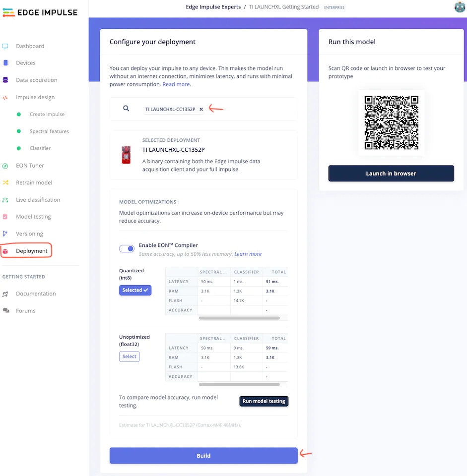The image size is (467, 476).
Task: Click the Data acquisition database icon
Action: (x=5, y=80)
